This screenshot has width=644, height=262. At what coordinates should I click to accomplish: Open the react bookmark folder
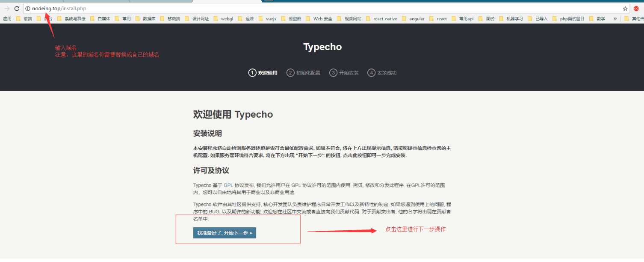(438, 19)
